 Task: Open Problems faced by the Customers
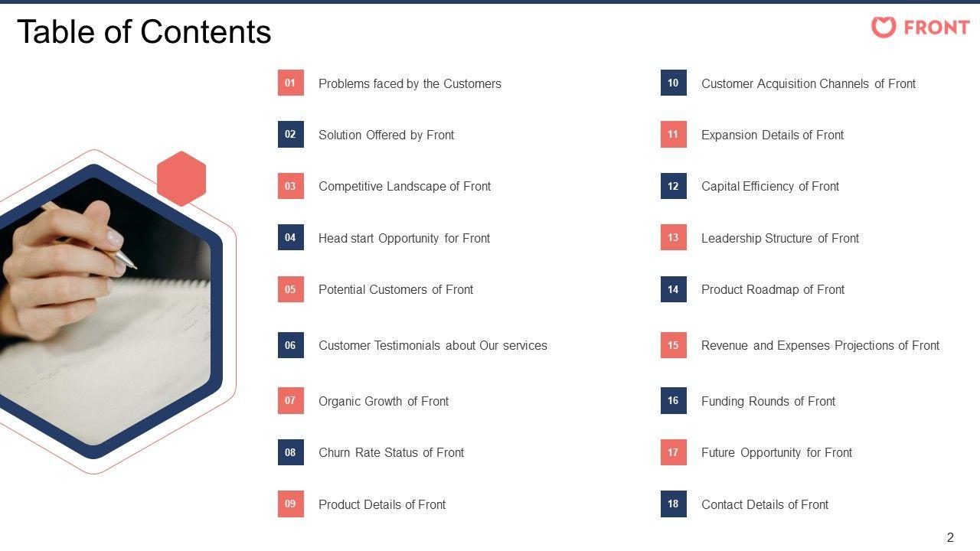click(410, 83)
